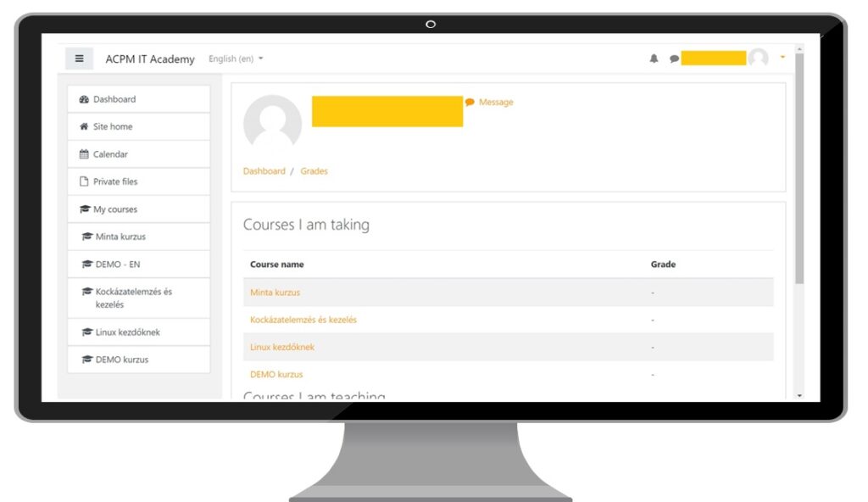Click the Dashboard breadcrumb link
This screenshot has height=502, width=868.
pos(264,171)
